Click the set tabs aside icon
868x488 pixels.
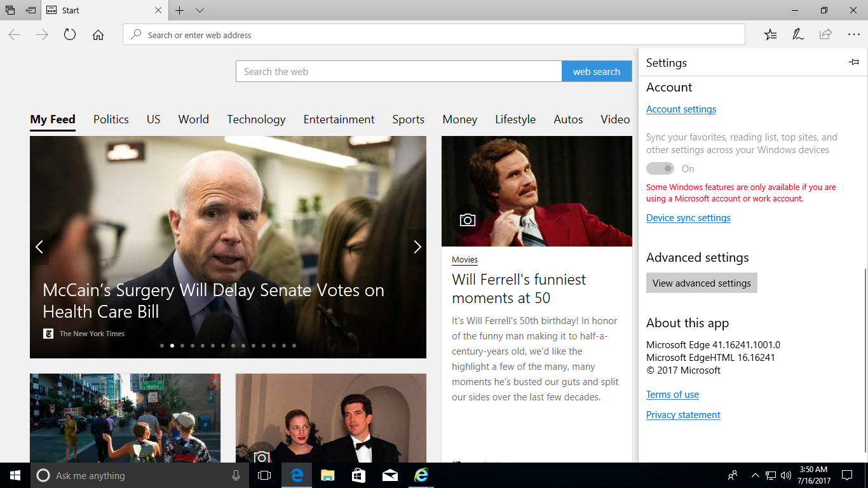31,10
